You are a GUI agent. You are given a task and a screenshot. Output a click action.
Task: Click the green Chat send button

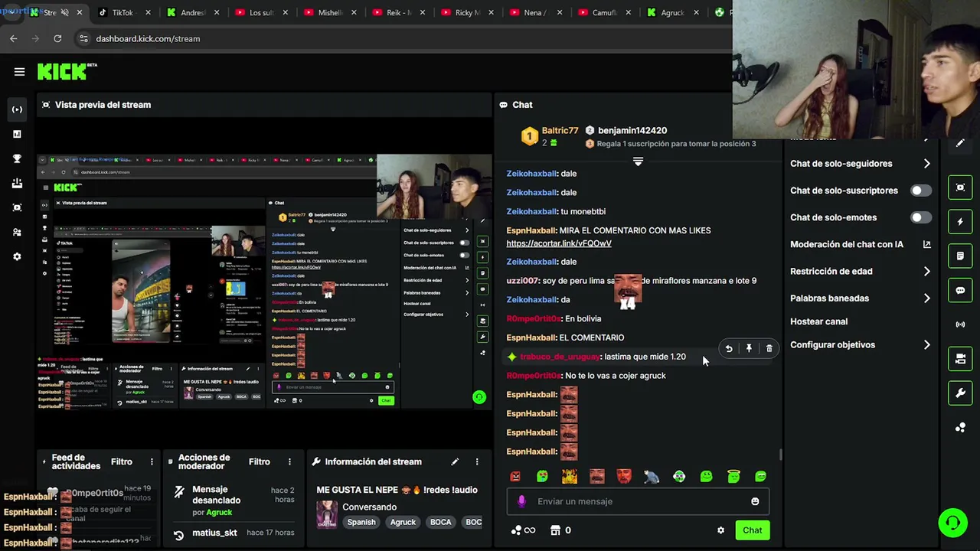tap(752, 530)
